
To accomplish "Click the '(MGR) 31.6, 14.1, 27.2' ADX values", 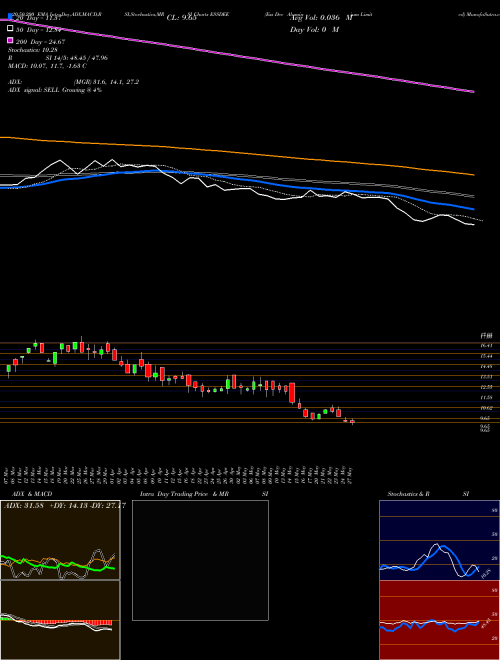I will point(106,82).
